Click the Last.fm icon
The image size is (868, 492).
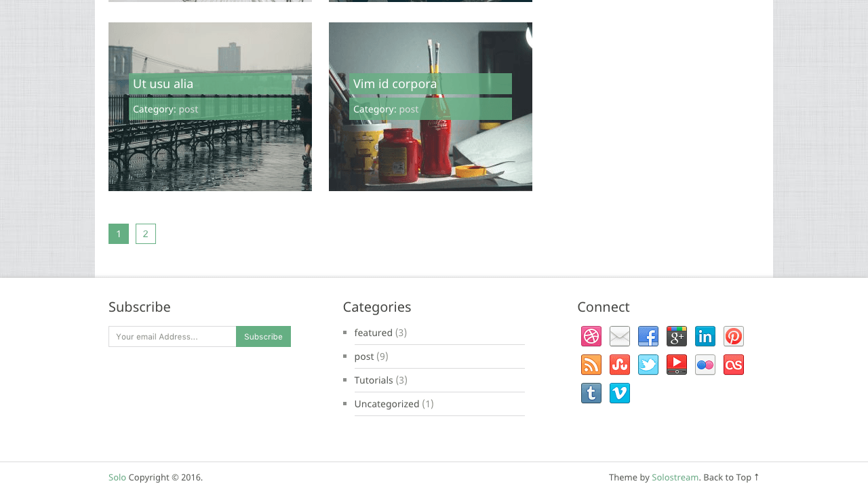click(x=734, y=365)
